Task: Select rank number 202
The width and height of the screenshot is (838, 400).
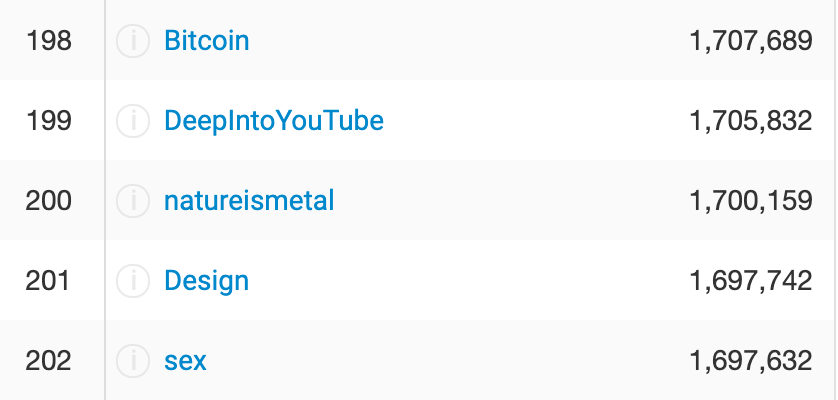Action: pyautogui.click(x=49, y=361)
